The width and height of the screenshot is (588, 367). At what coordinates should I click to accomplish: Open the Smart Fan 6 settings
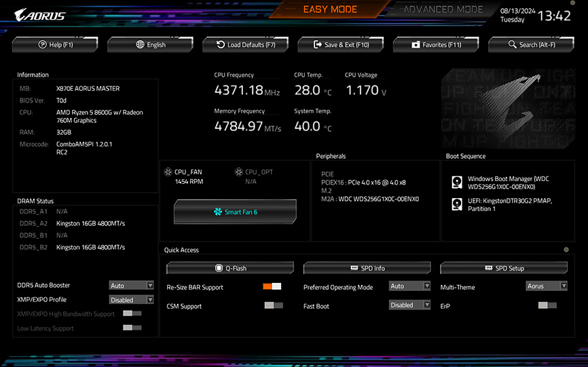(235, 212)
